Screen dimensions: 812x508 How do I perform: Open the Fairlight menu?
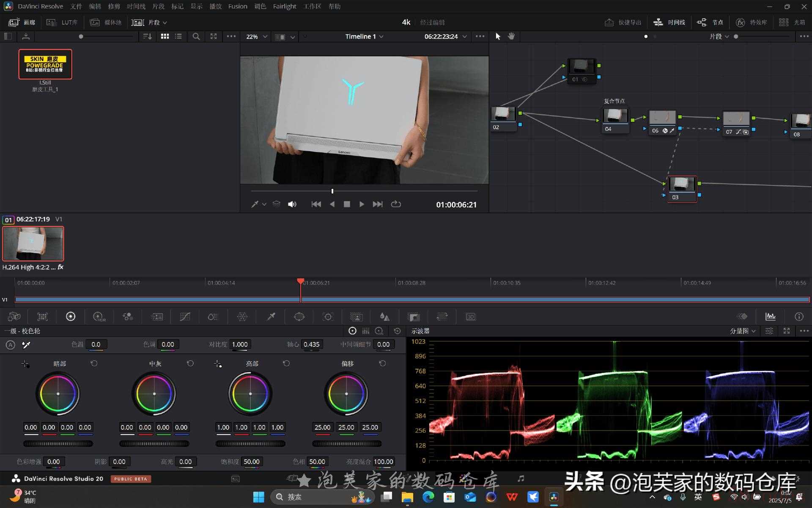pos(285,6)
